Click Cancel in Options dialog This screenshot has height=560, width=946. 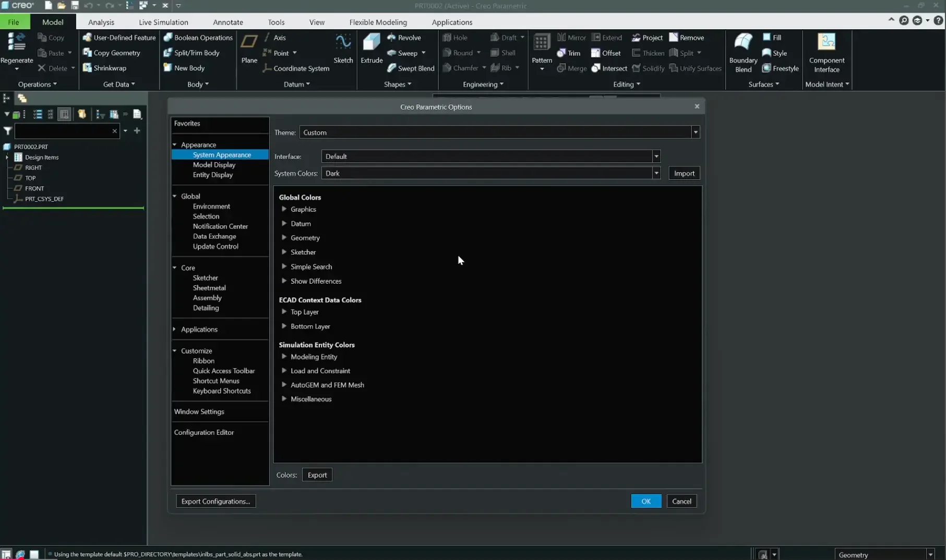[681, 501]
